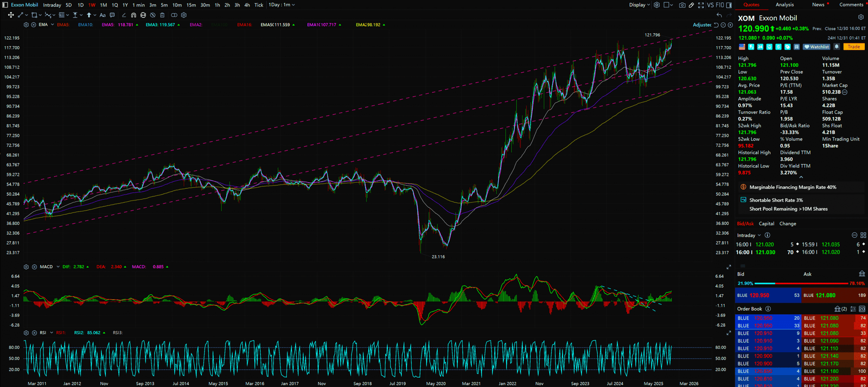The height and width of the screenshot is (387, 868).
Task: Click the fullscreen chart icon
Action: tap(701, 5)
